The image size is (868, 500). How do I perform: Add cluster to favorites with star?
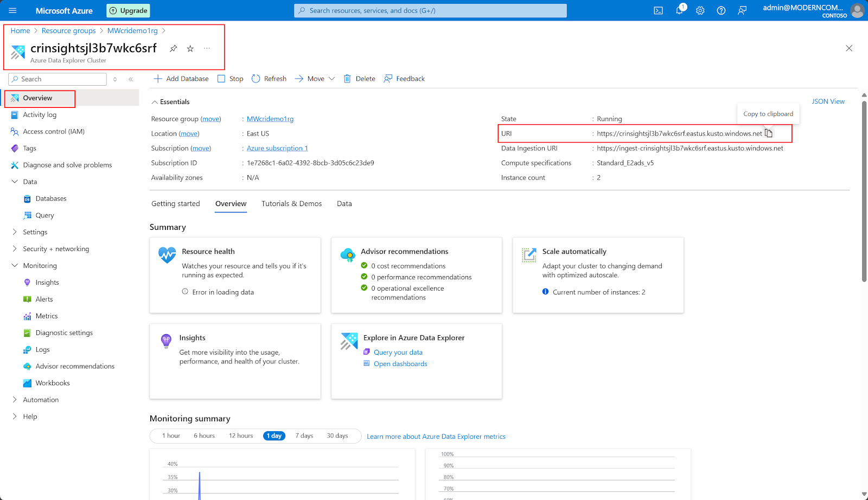coord(190,49)
